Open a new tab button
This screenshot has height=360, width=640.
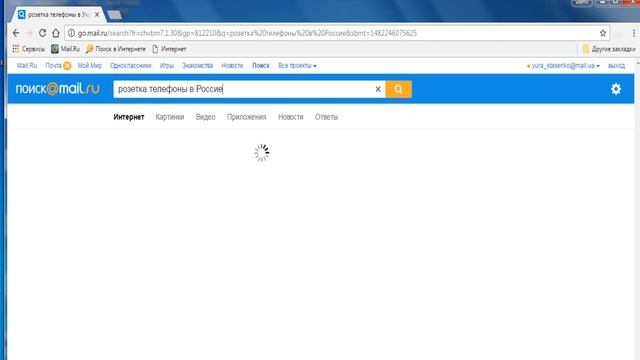point(115,15)
